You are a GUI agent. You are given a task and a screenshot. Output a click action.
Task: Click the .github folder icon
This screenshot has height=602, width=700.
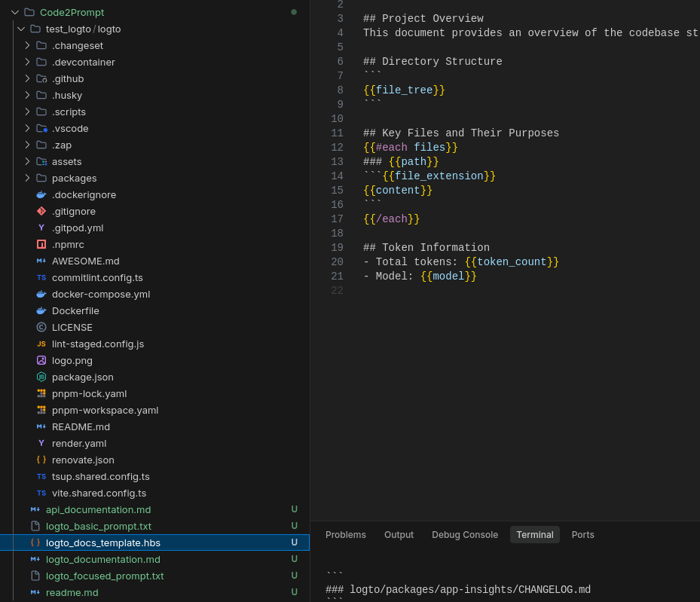coord(41,78)
